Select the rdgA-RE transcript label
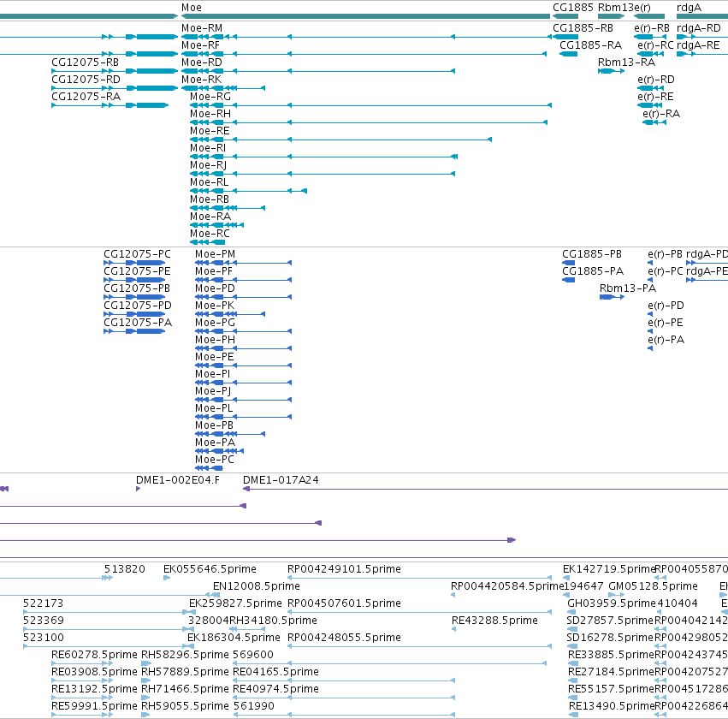728x719 pixels. pos(698,45)
